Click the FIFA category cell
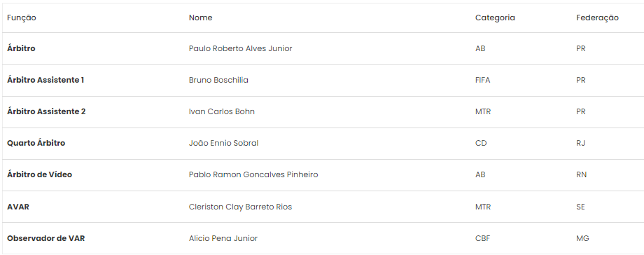Viewport: 644px width, 255px height. [x=482, y=80]
